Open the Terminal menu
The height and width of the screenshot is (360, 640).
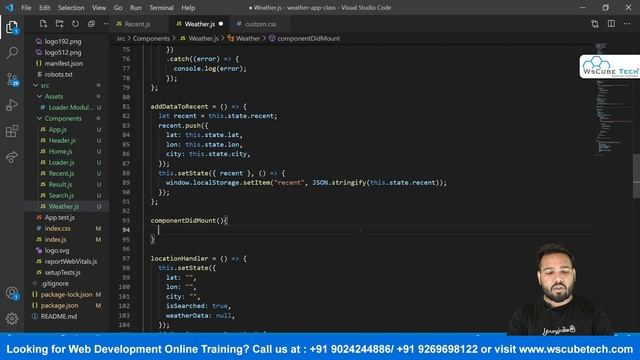[161, 8]
